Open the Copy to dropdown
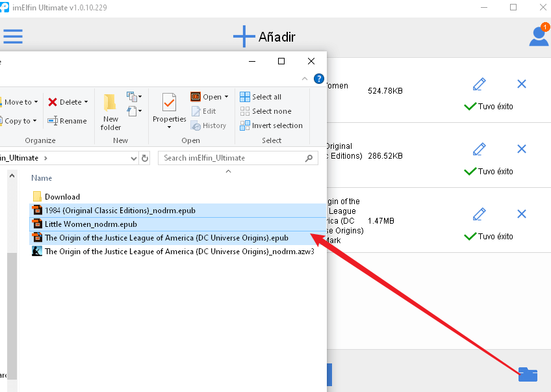 pyautogui.click(x=19, y=121)
